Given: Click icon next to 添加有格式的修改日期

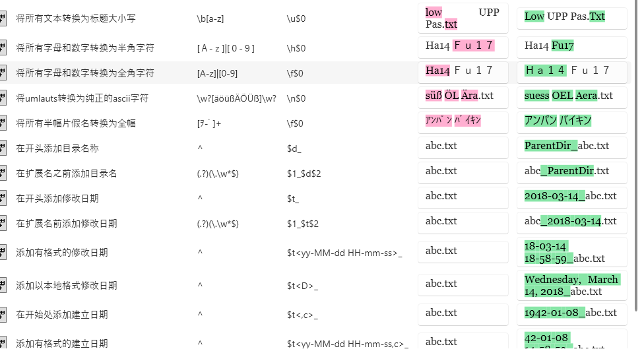Looking at the screenshot, I should [x=3, y=253].
